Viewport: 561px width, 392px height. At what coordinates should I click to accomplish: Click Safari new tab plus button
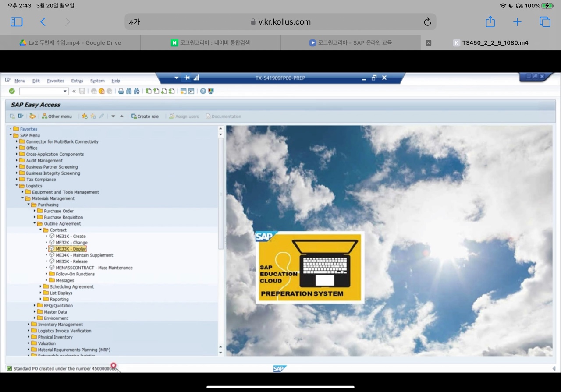coord(517,22)
